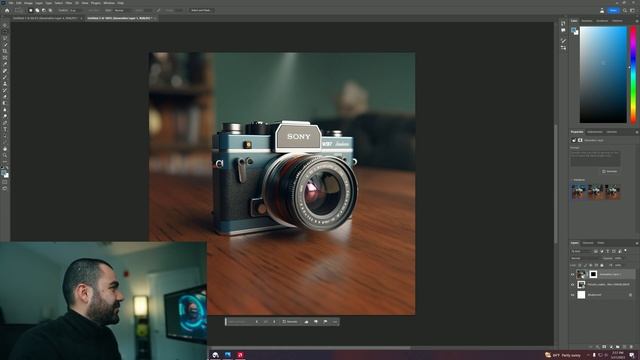
Task: Switch to the first document tab
Action: pos(45,18)
